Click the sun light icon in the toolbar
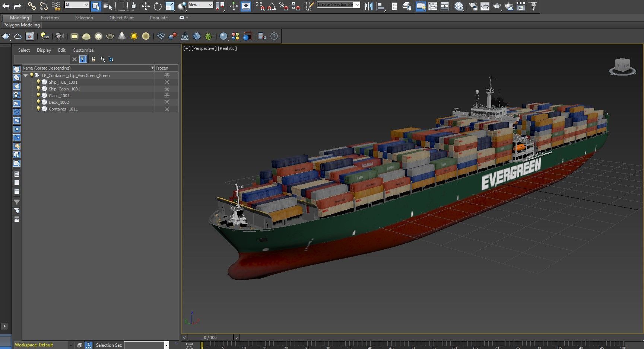 pos(134,36)
